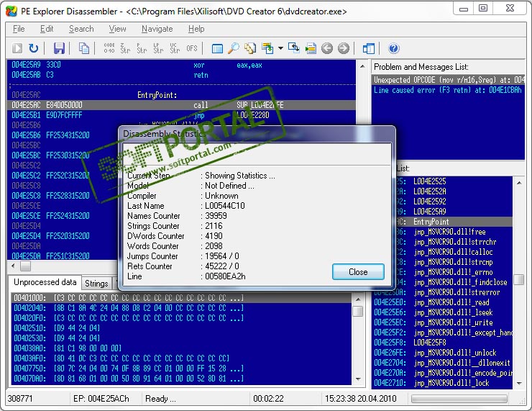Click the Save floppy disk icon
The width and height of the screenshot is (532, 411).
tap(59, 48)
